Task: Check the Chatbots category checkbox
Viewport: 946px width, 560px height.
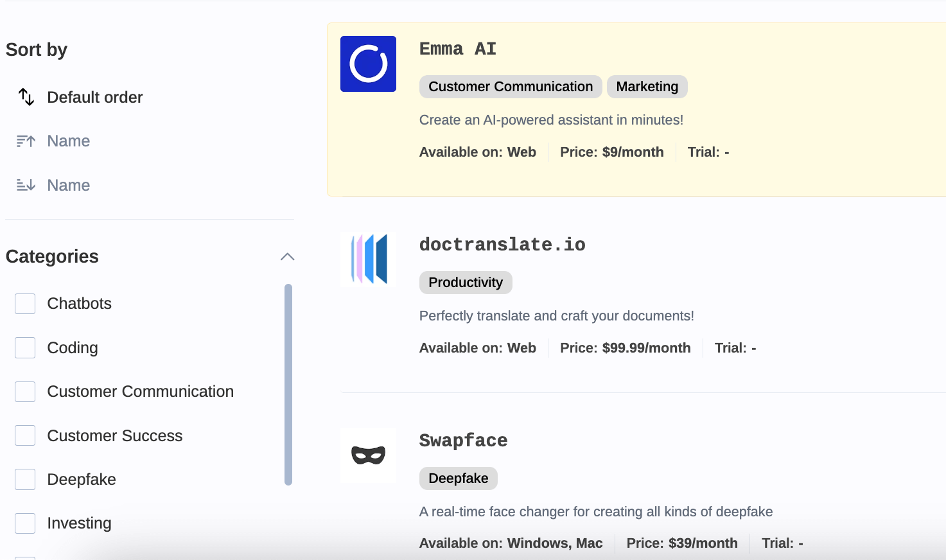Action: pos(25,304)
